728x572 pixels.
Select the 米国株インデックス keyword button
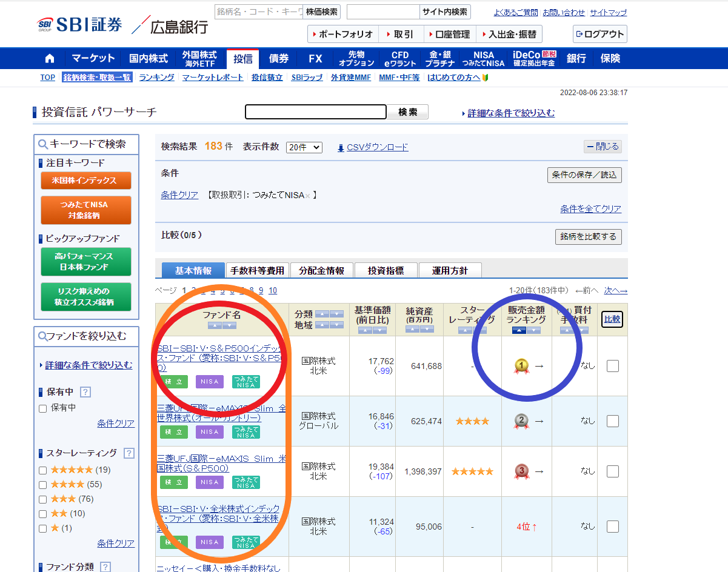86,181
